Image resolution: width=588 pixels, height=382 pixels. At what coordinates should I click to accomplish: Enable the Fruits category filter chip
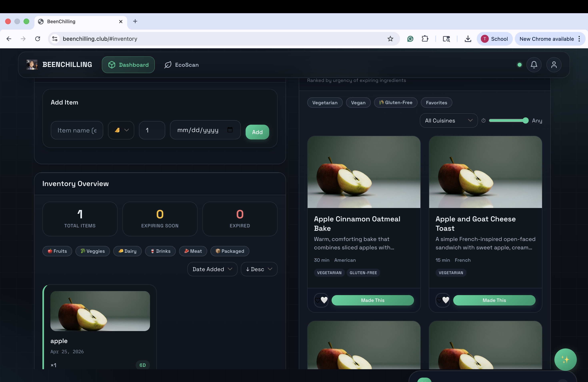click(x=57, y=251)
